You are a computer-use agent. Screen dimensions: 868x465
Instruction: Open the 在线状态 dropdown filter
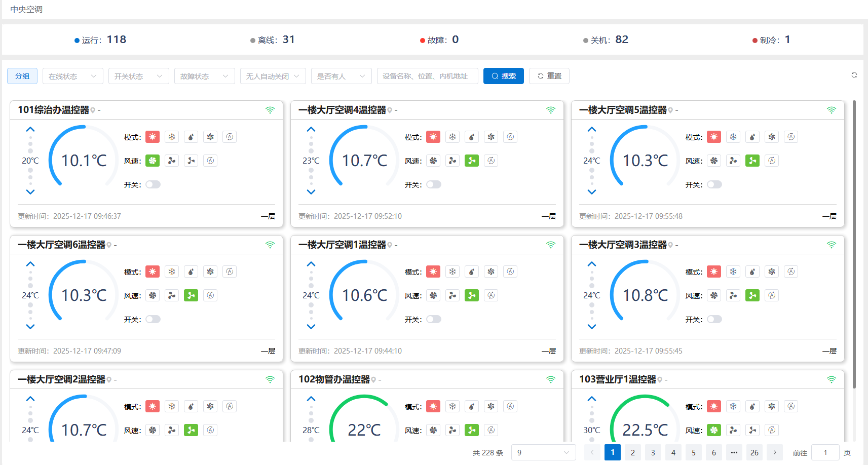[x=72, y=76]
